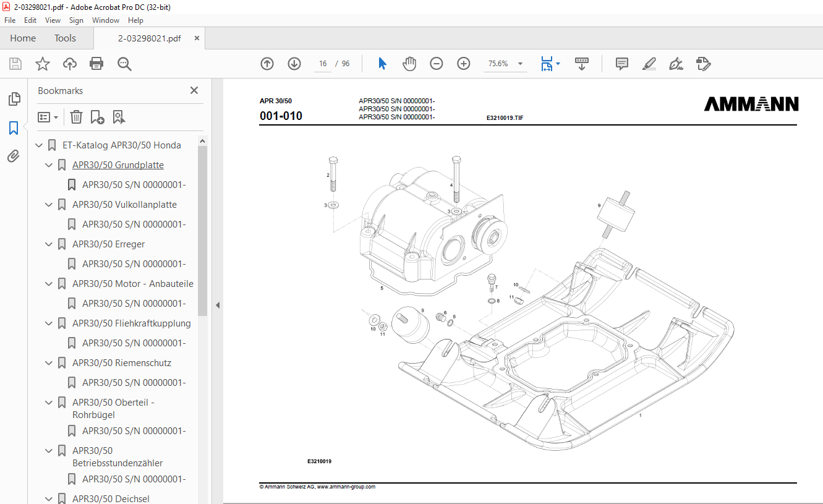Close the Bookmarks panel
Viewport: 823px width, 504px height.
point(194,90)
